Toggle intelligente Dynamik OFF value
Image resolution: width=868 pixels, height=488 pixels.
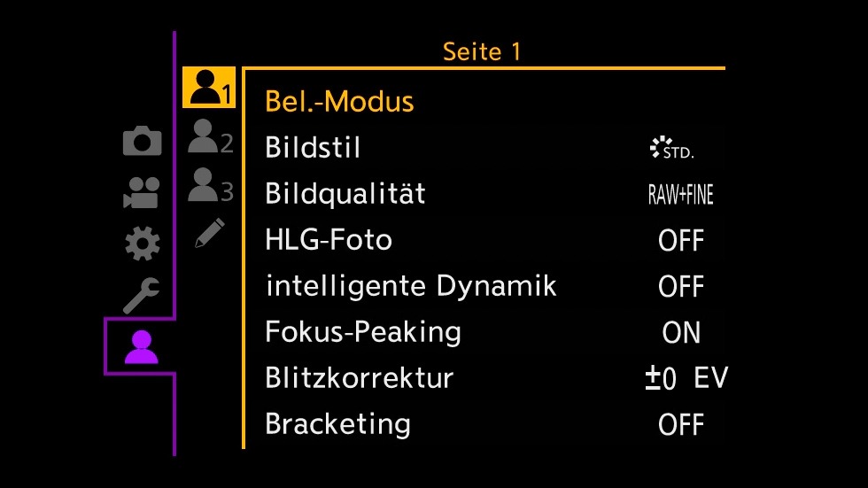(681, 287)
